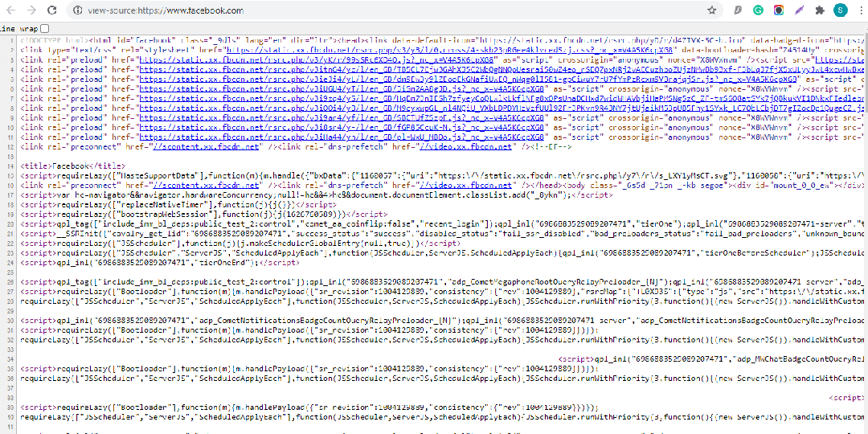
Task: Open the Chrome three-dot menu
Action: click(860, 10)
